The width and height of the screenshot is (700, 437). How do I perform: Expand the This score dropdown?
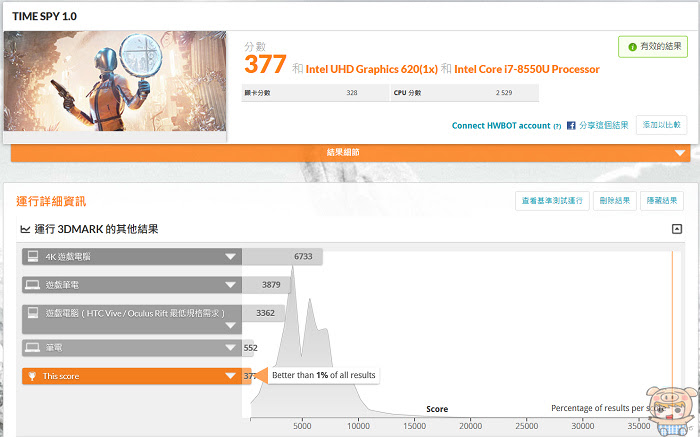tap(230, 376)
